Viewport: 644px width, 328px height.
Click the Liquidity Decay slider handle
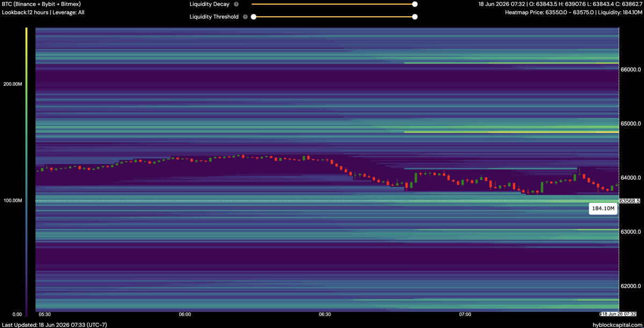(x=415, y=4)
